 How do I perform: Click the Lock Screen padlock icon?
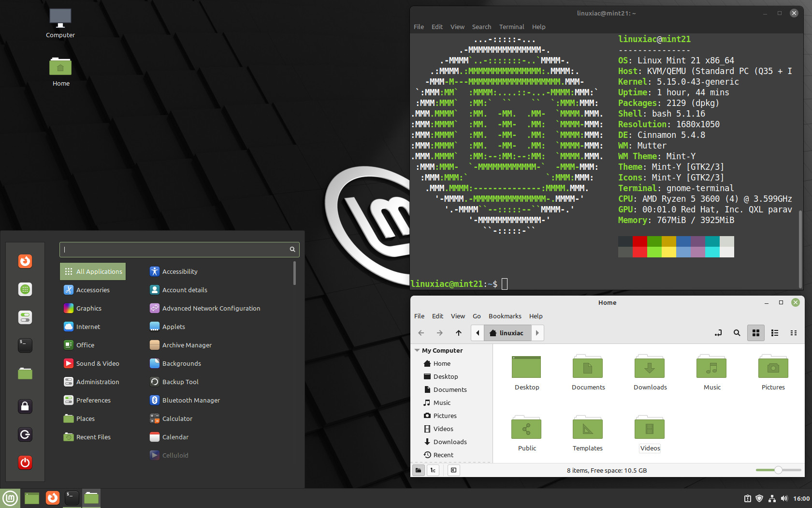[x=25, y=406]
